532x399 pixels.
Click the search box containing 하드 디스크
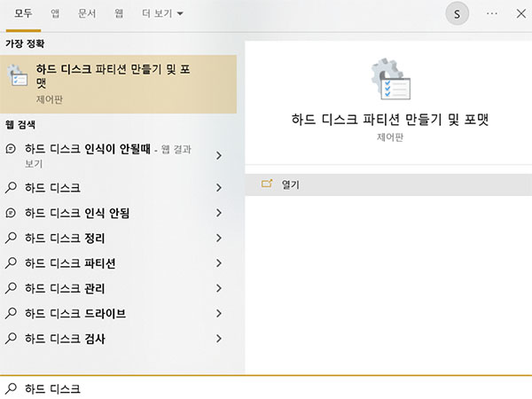pos(266,388)
